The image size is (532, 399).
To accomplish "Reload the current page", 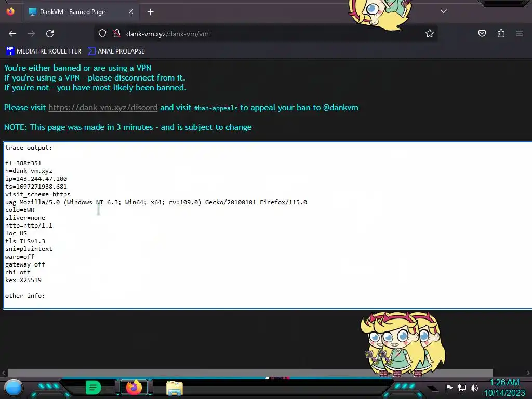I will [50, 34].
